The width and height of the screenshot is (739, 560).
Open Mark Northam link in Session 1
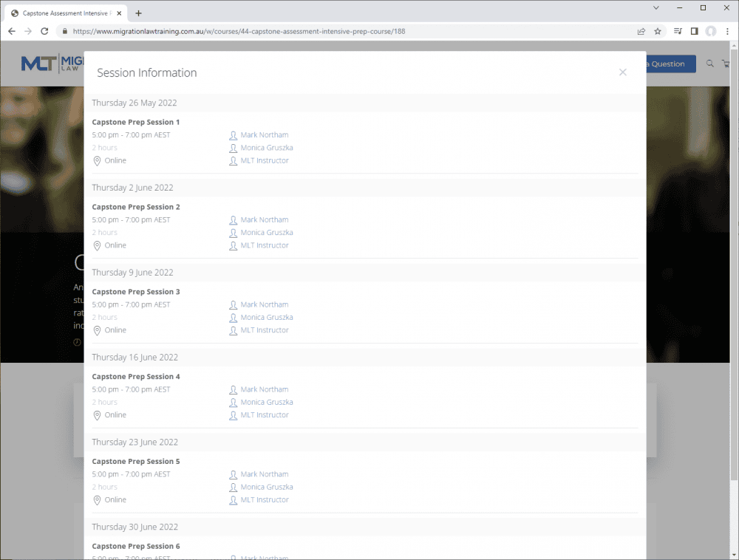[x=264, y=135]
